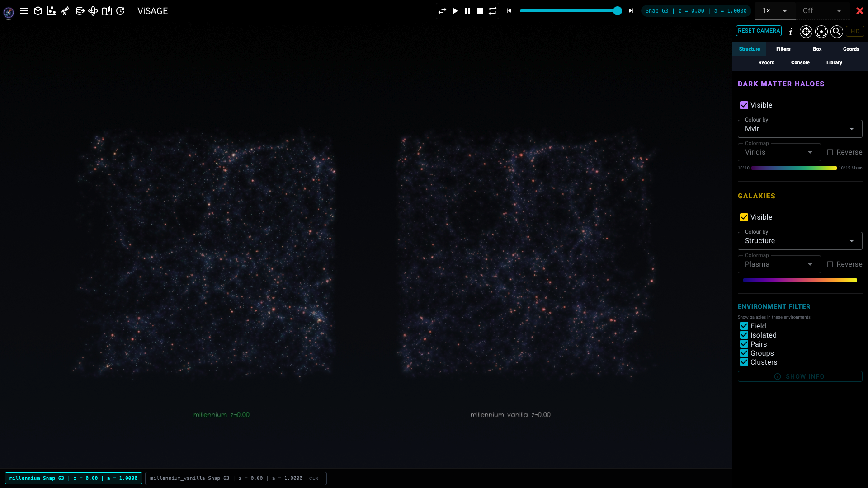Viewport: 868px width, 488px height.
Task: Open haloes Colour by Mvir dropdown
Action: click(800, 129)
